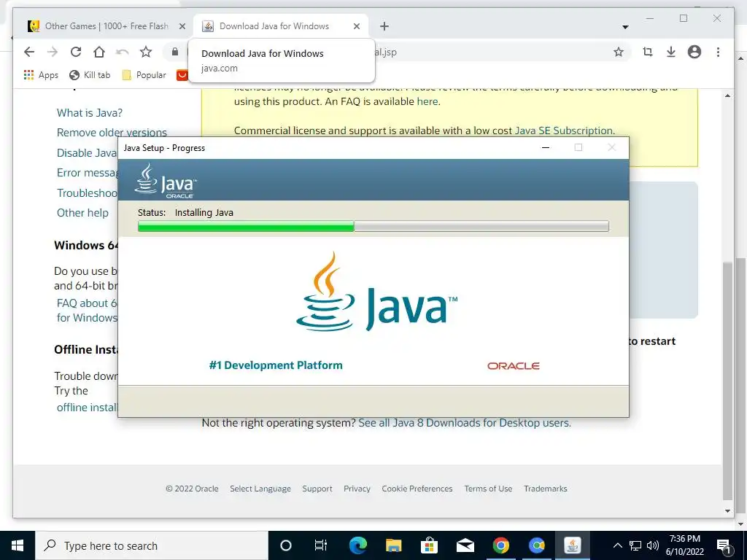Click the #1 Development Platform text
747x560 pixels.
[276, 365]
